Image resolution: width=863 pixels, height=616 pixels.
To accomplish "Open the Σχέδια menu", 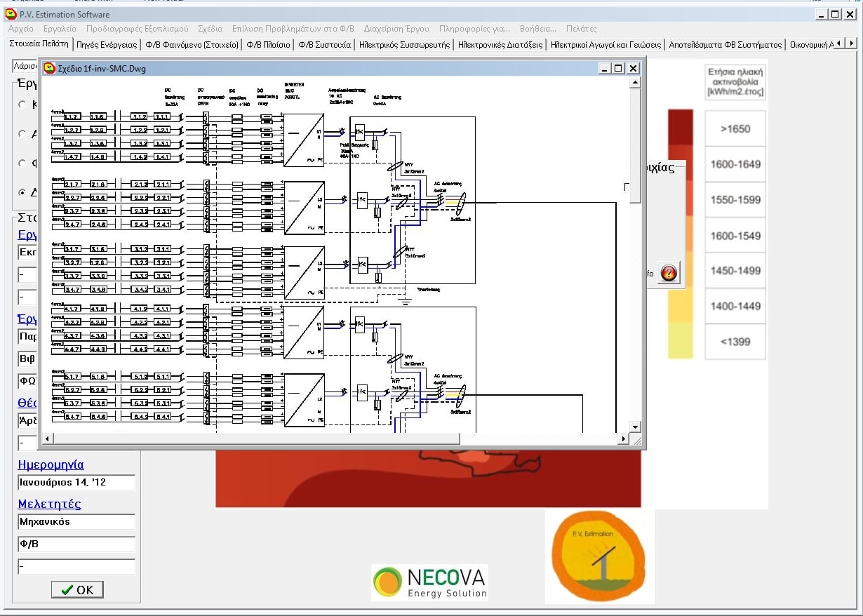I will pyautogui.click(x=210, y=29).
